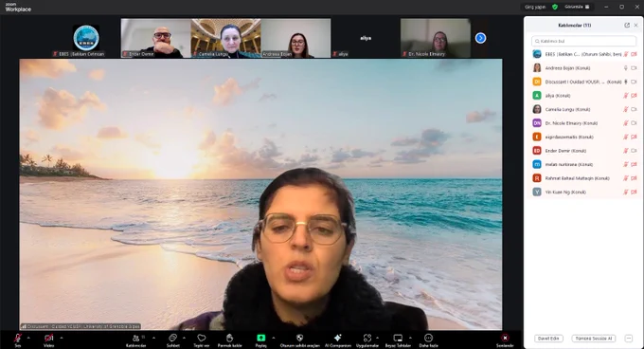This screenshot has width=644, height=349.
Task: Expand the Uygulamalar options arrow
Action: point(378,338)
